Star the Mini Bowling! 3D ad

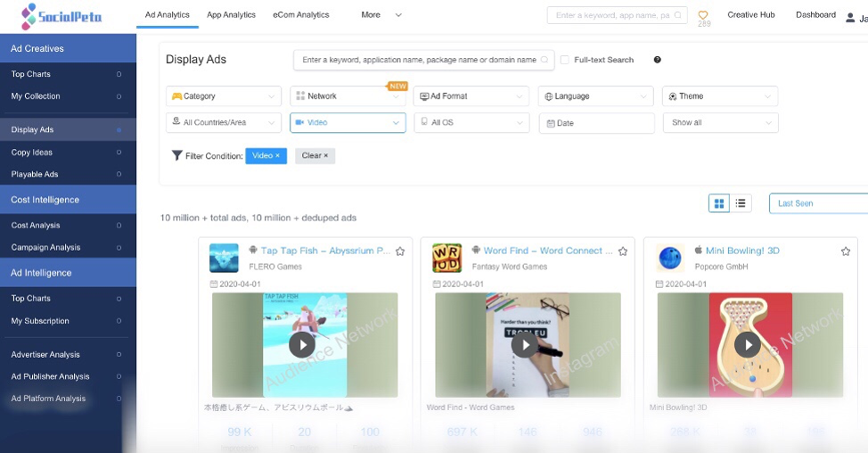845,251
